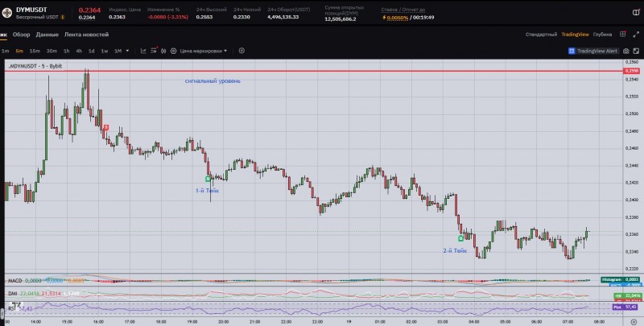The height and width of the screenshot is (326, 644).
Task: Click the DYMUSDT coin logo
Action: (6, 13)
